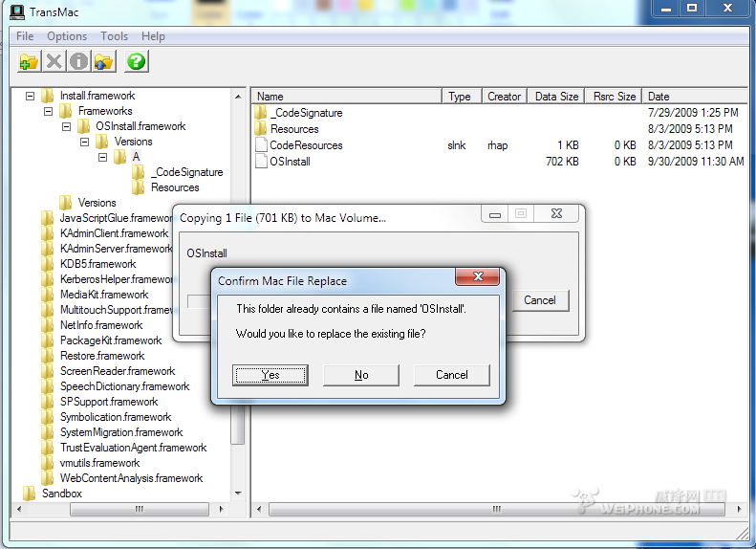Image resolution: width=756 pixels, height=549 pixels.
Task: Select Resources in the folder tree
Action: click(175, 187)
